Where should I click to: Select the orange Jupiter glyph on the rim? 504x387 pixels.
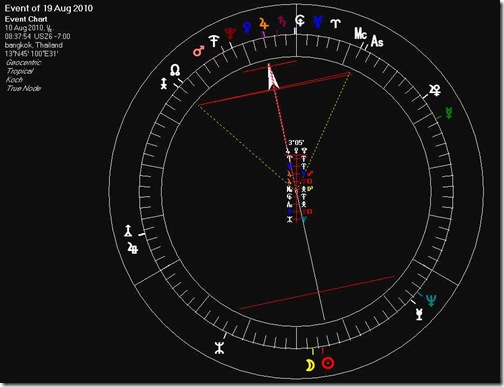264,24
